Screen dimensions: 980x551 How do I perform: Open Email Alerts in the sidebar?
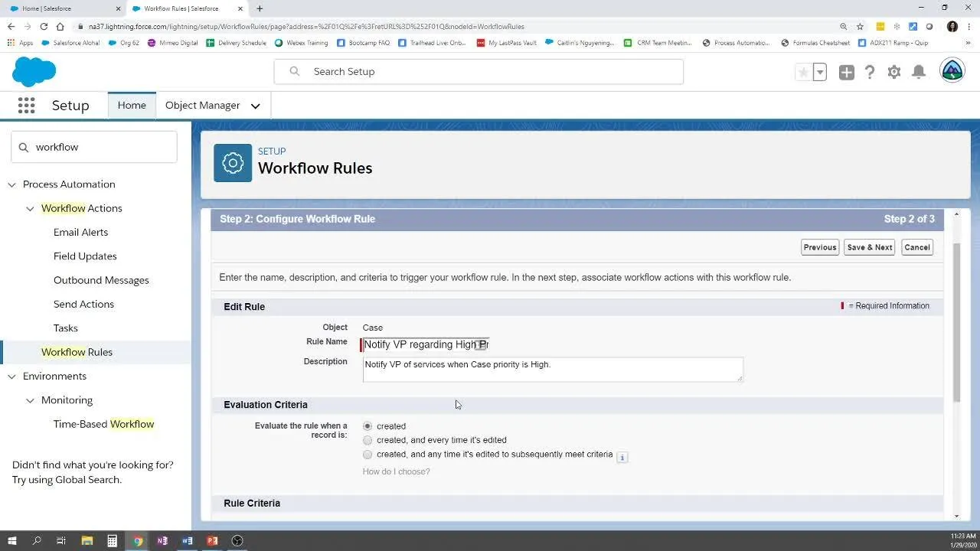80,233
